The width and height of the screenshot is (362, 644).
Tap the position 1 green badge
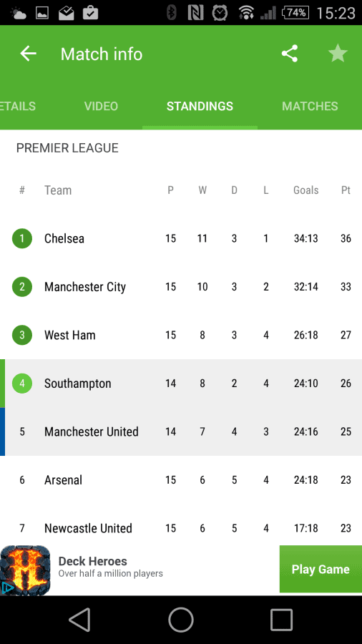click(x=22, y=238)
